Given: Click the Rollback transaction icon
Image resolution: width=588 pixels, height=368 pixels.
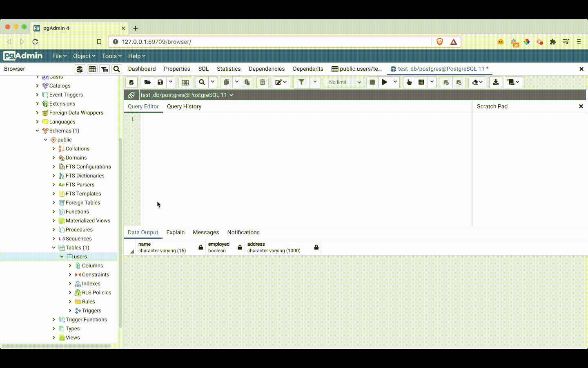Looking at the screenshot, I should pos(459,82).
